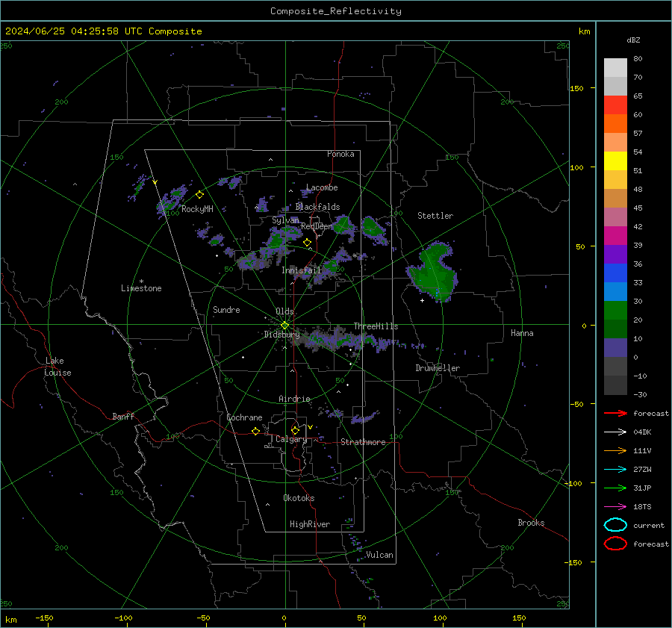Image resolution: width=672 pixels, height=628 pixels.
Task: Click yellow diamond marker above Calgary label
Action: [x=295, y=430]
